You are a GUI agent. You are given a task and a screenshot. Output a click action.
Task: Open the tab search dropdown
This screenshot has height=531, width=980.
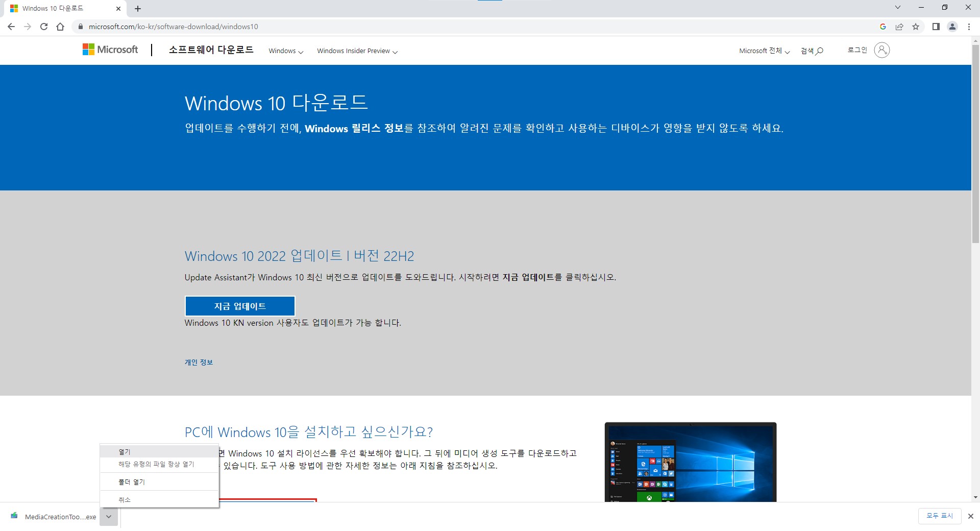898,8
